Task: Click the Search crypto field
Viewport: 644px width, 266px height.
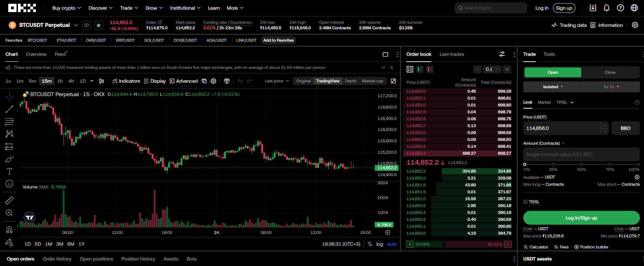Action: 491,8
